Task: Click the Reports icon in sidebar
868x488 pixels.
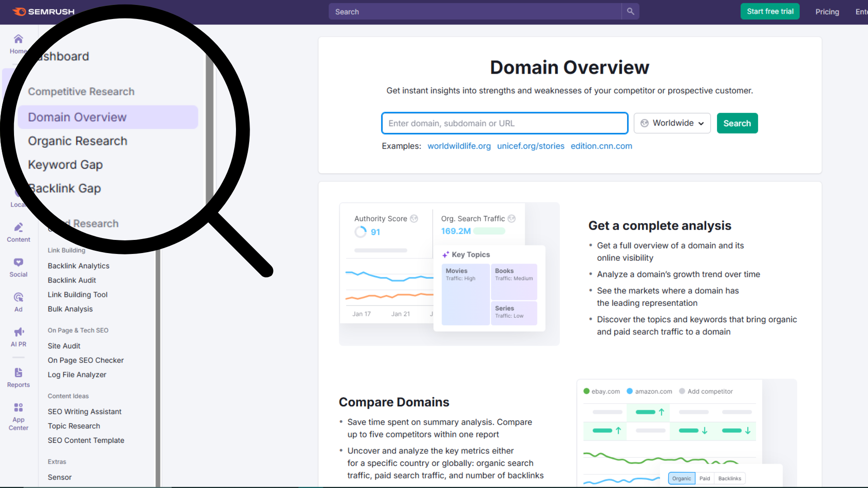Action: click(x=18, y=376)
